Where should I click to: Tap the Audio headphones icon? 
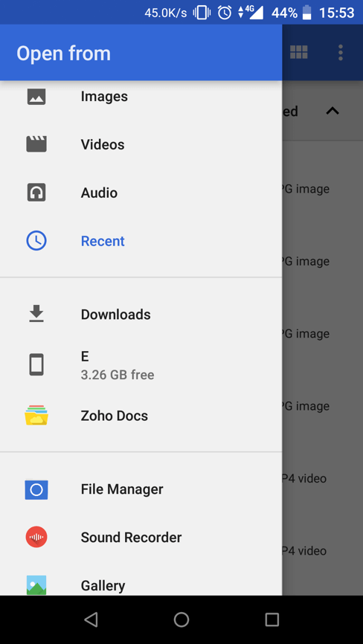point(36,193)
